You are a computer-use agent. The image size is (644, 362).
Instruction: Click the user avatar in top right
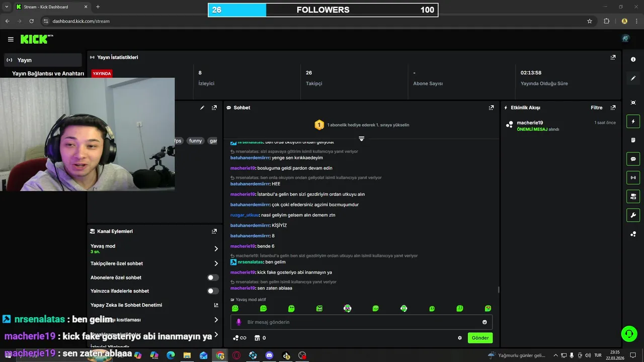coord(625,39)
